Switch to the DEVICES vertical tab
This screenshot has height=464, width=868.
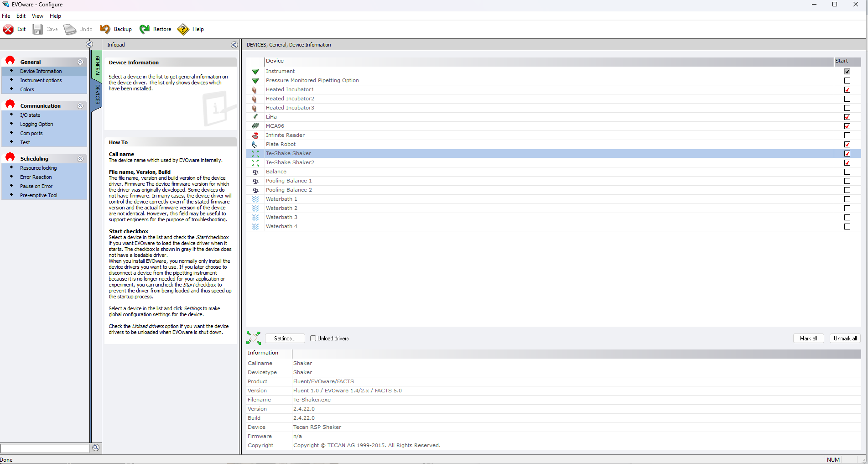(97, 94)
